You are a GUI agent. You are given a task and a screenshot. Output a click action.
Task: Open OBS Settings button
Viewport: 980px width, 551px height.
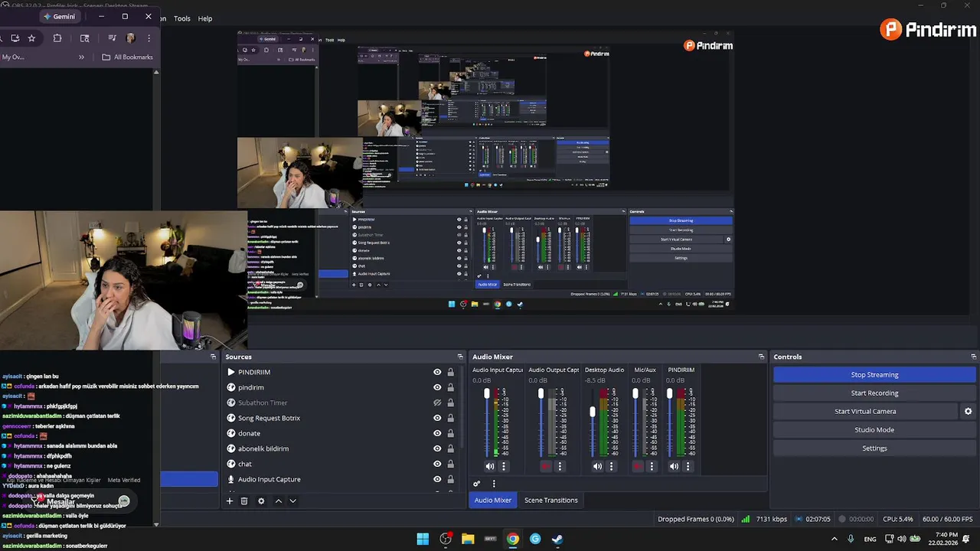pyautogui.click(x=874, y=448)
